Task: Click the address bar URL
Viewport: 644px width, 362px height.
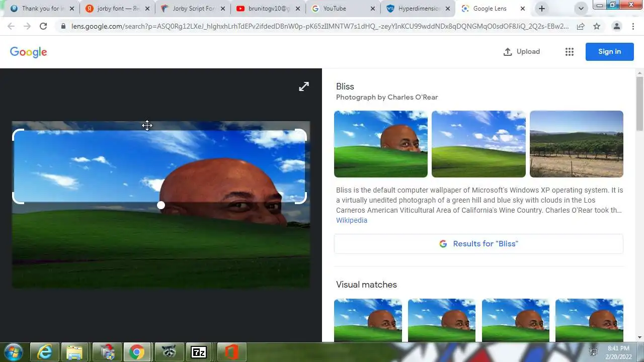Action: click(320, 26)
